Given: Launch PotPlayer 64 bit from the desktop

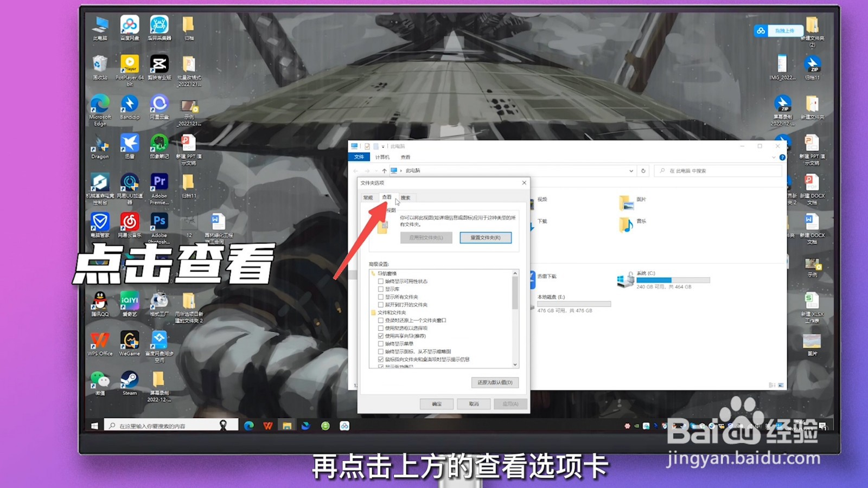Looking at the screenshot, I should click(130, 70).
